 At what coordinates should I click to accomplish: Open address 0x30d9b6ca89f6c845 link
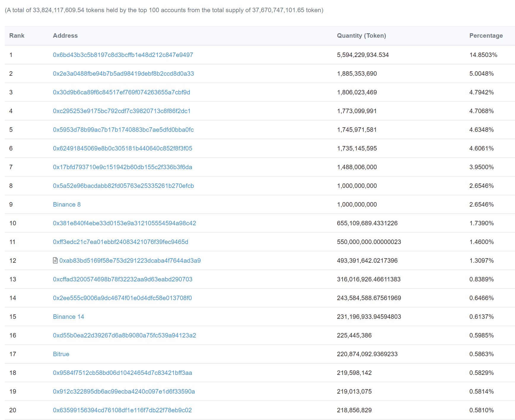click(122, 92)
